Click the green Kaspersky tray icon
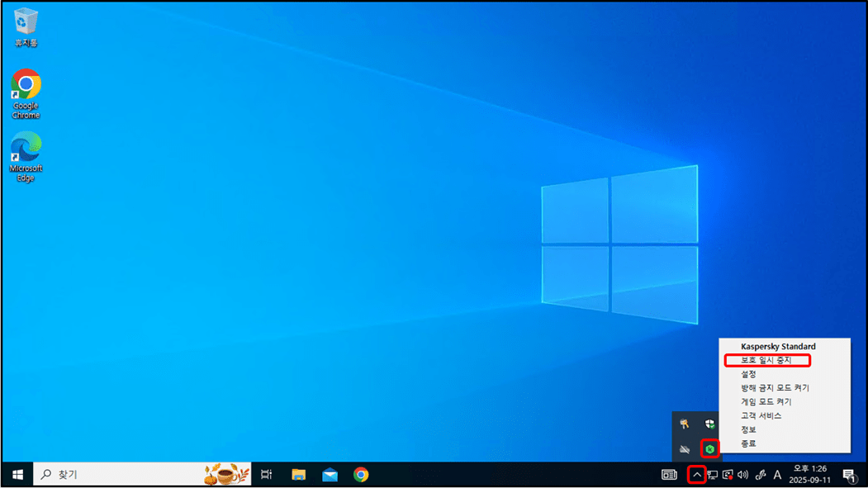Viewport: 868px width, 488px height. [709, 448]
